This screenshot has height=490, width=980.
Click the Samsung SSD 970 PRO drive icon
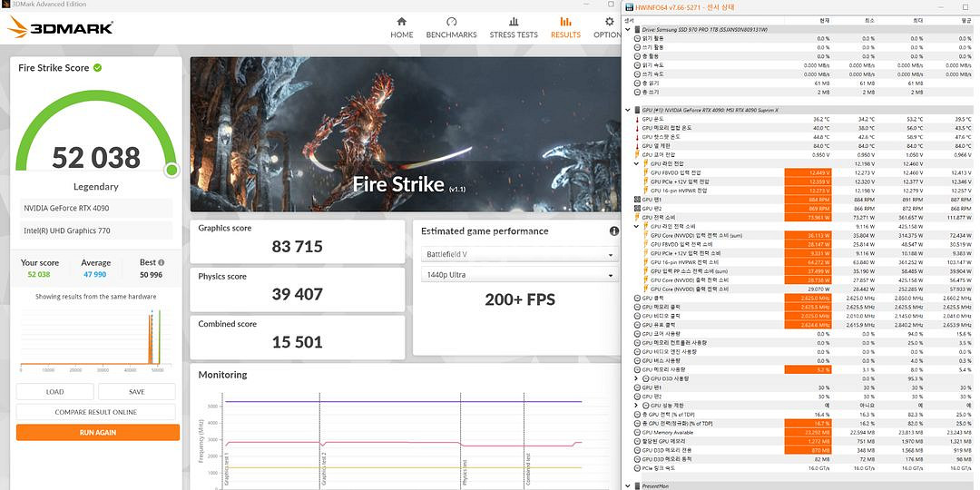click(637, 29)
